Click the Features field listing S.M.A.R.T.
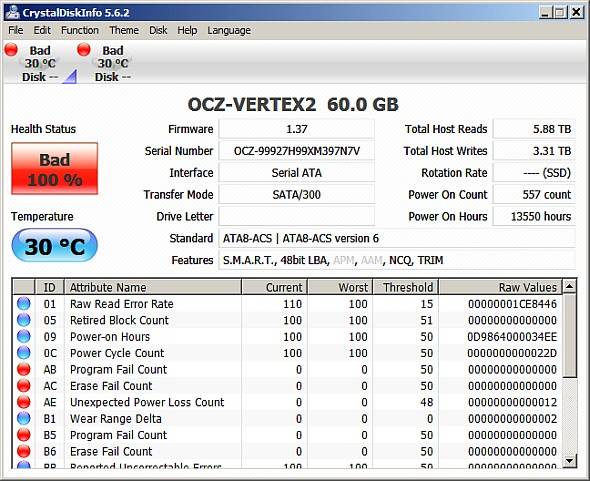 pos(397,260)
